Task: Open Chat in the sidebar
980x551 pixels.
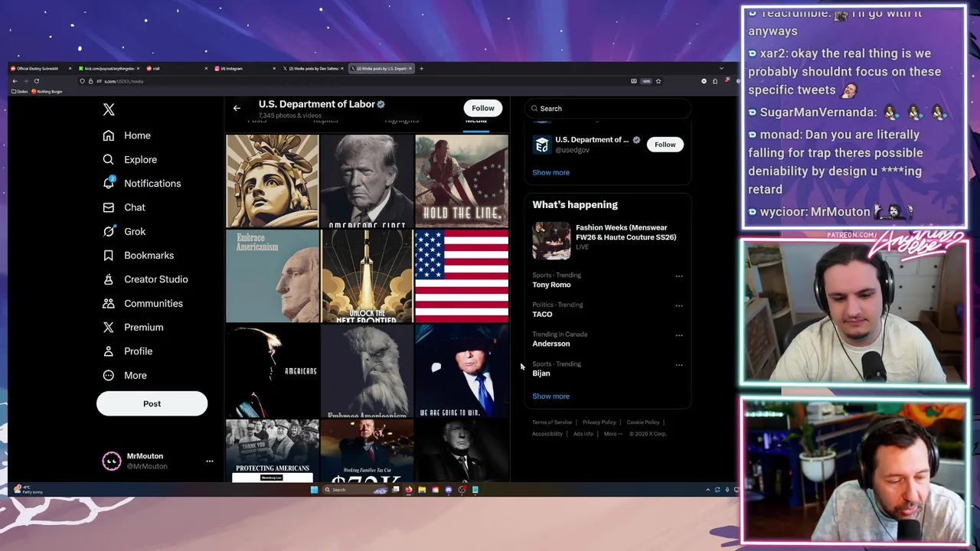Action: 124,207
